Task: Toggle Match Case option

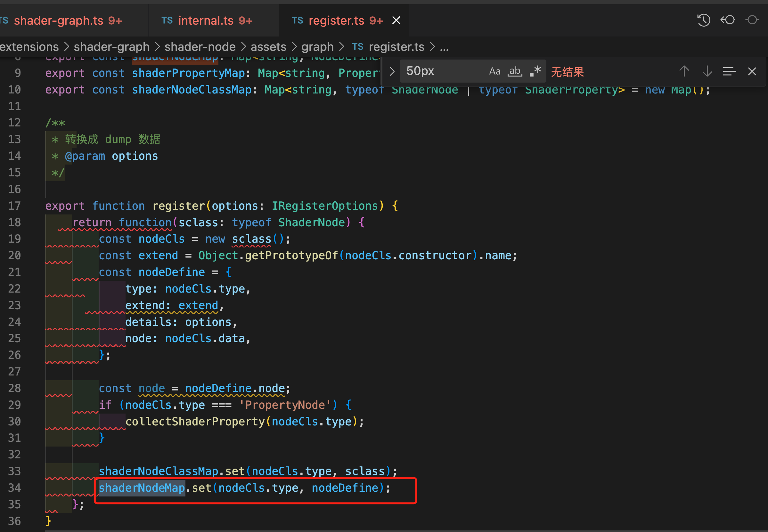Action: click(494, 71)
